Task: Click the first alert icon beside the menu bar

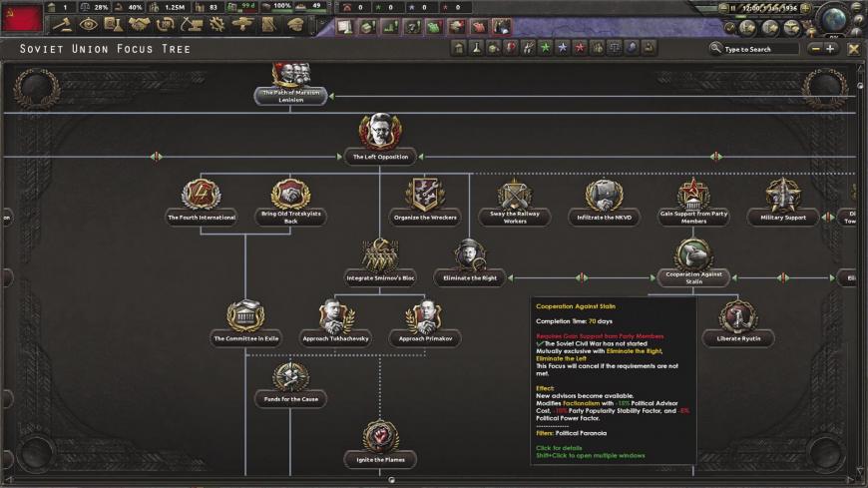Action: click(345, 27)
